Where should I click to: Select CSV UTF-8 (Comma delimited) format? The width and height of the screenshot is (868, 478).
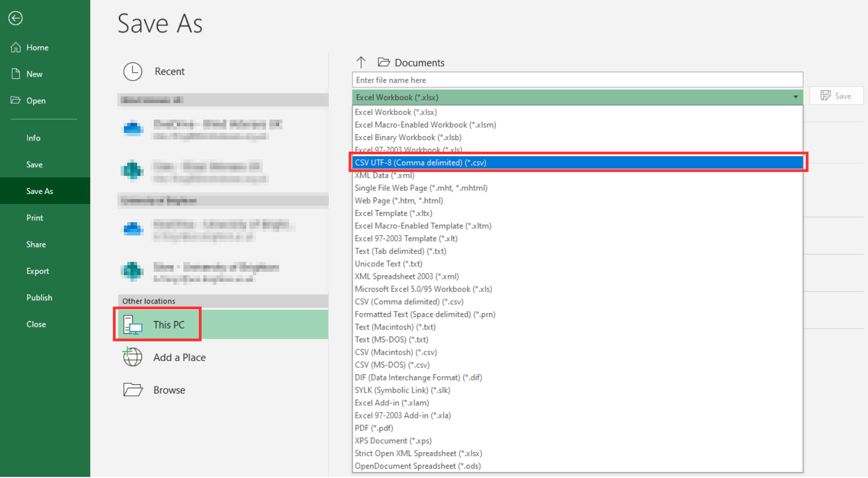[577, 163]
